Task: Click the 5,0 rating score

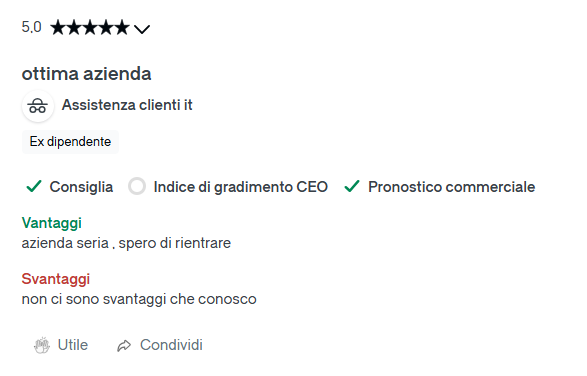Action: 31,27
